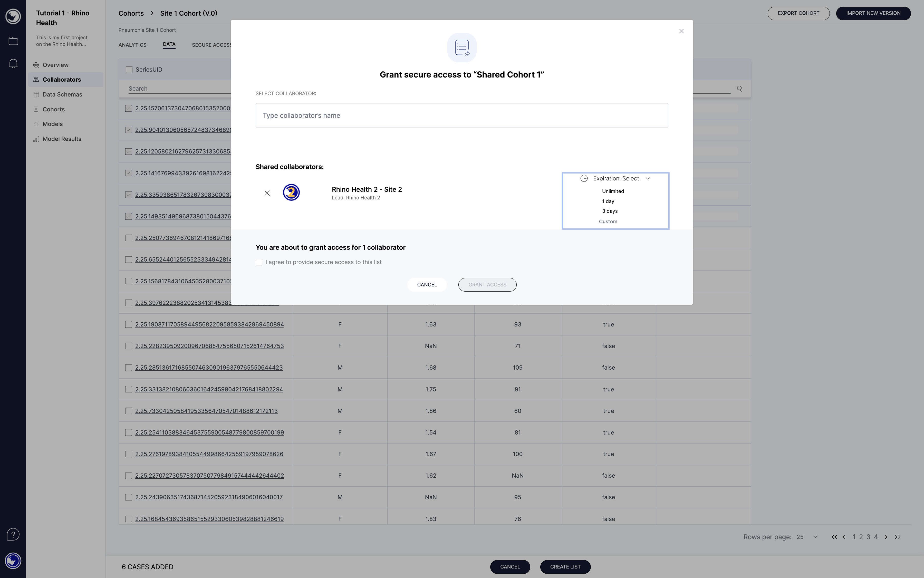The height and width of the screenshot is (578, 924).
Task: Click the GRANT ACCESS button
Action: (487, 285)
